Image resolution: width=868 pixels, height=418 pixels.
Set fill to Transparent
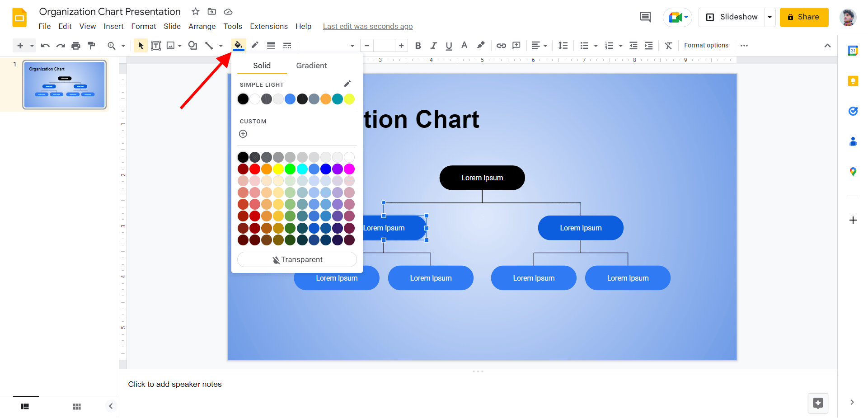click(297, 259)
